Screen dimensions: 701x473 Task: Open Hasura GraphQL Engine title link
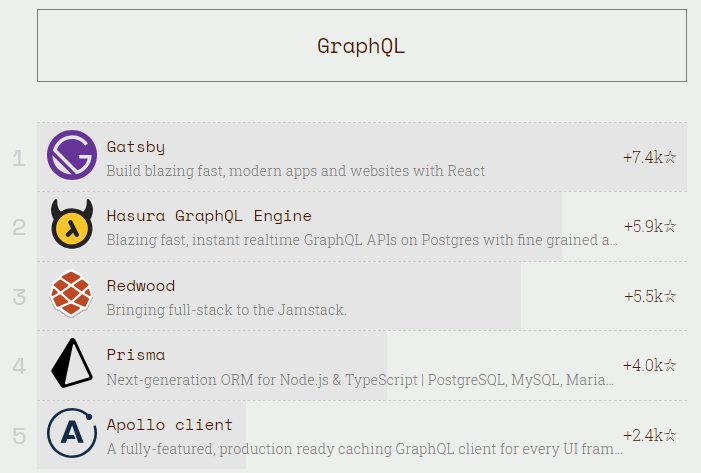coord(209,216)
